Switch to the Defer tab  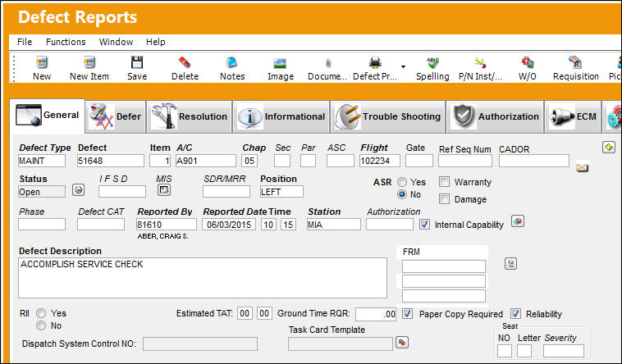116,116
